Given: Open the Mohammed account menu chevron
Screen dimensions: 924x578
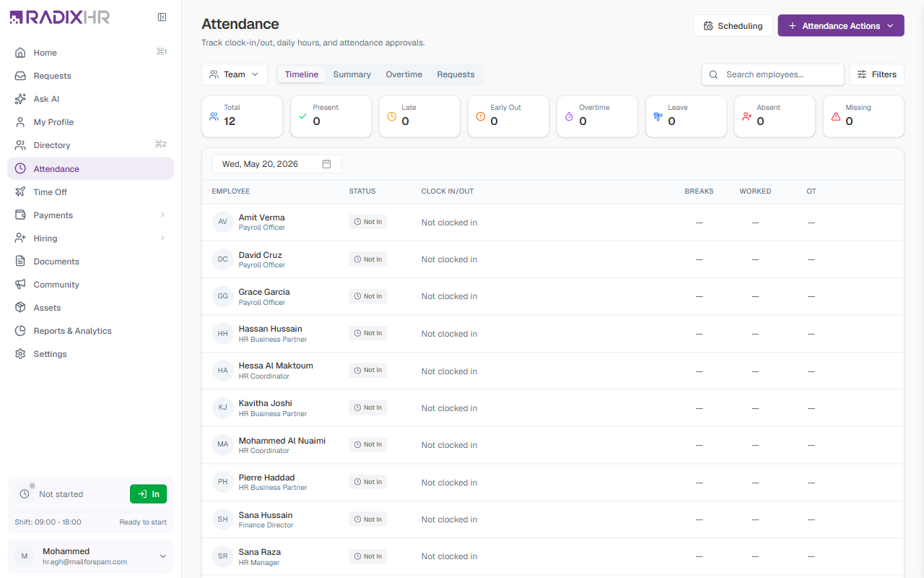Looking at the screenshot, I should click(x=163, y=556).
